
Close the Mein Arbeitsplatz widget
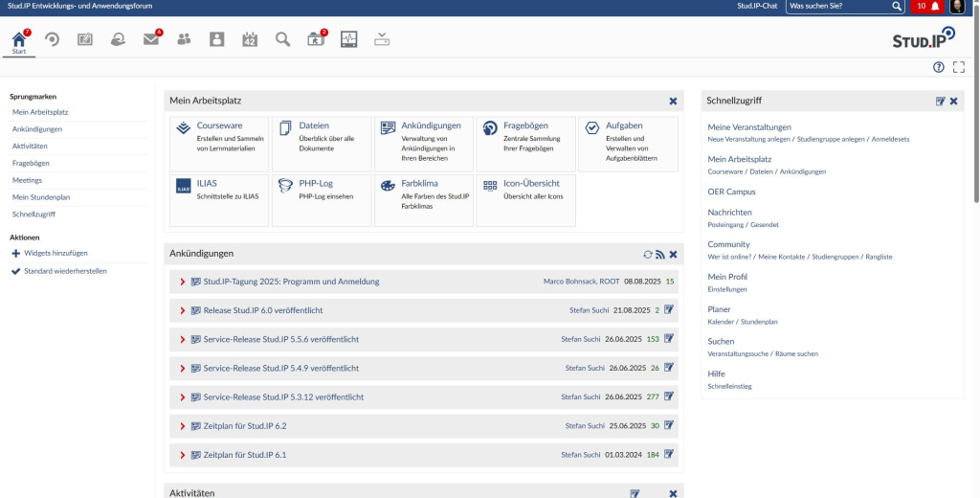(673, 101)
